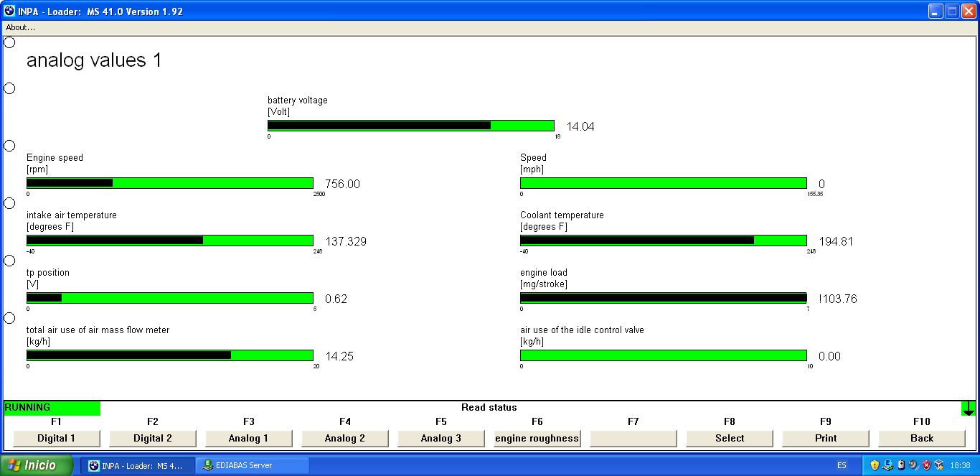The image size is (980, 476).
Task: Click the BMW icon in the title bar
Action: 9,11
